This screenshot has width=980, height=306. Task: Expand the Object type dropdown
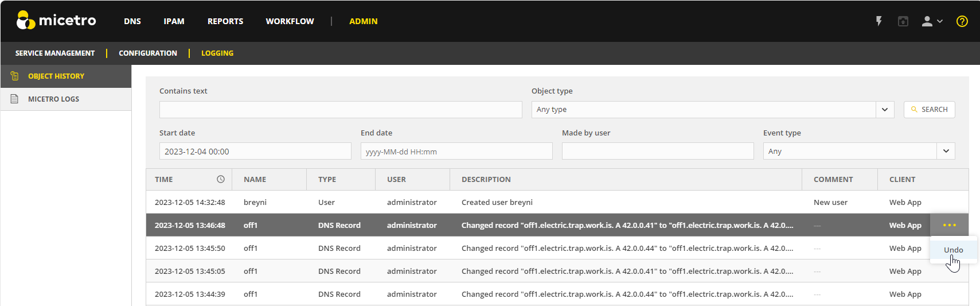884,110
